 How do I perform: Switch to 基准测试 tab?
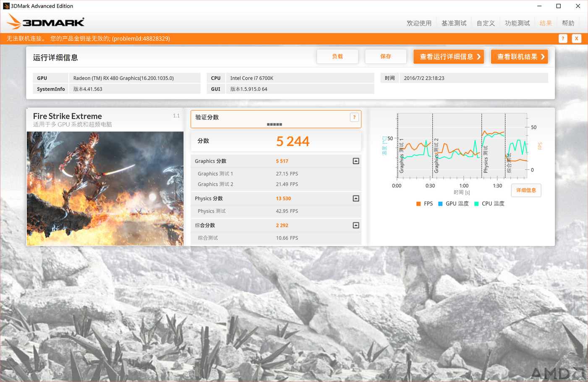tap(454, 23)
